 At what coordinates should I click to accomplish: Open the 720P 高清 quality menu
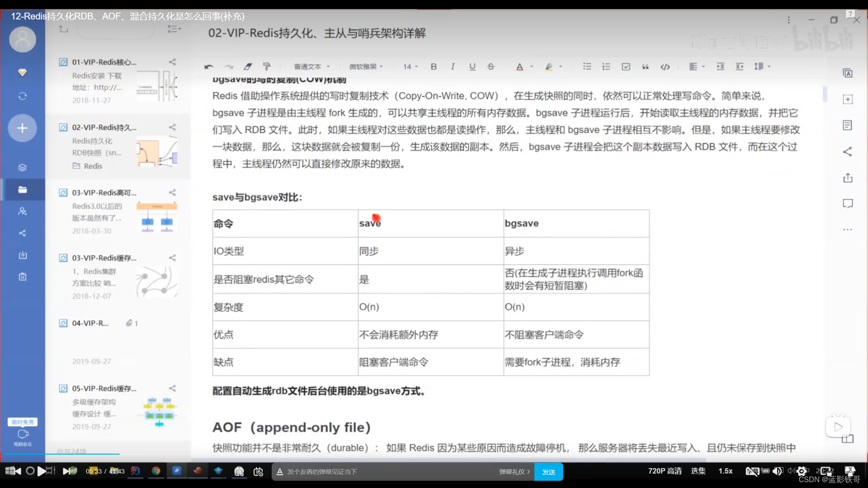point(665,471)
